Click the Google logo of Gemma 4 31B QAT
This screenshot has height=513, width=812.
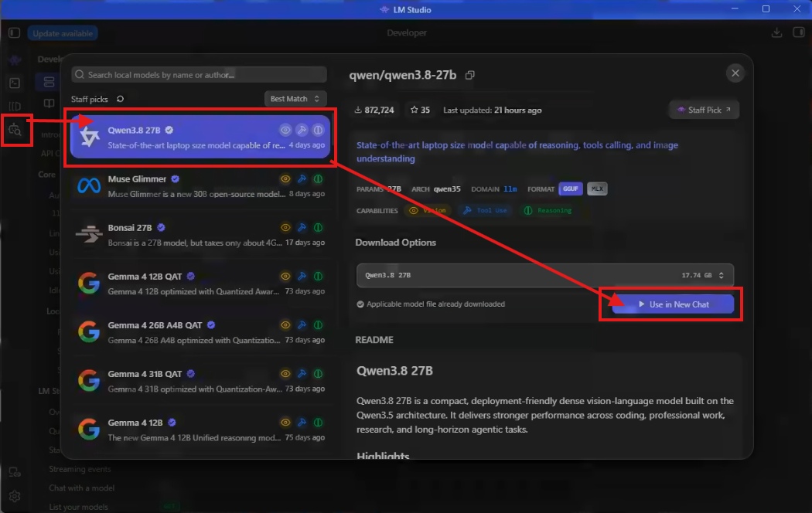coord(89,381)
